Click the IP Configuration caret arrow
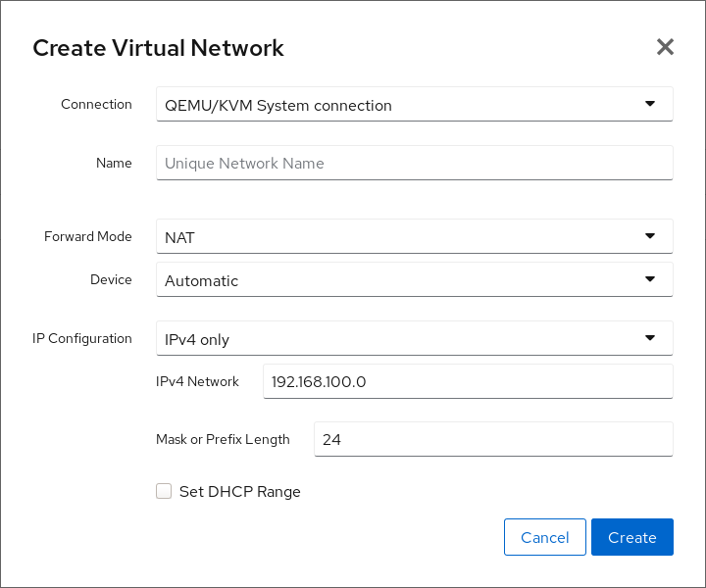 (x=649, y=338)
